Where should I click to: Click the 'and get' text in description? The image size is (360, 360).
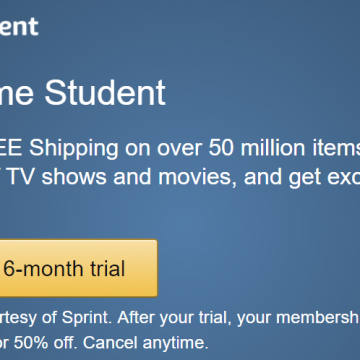(282, 177)
